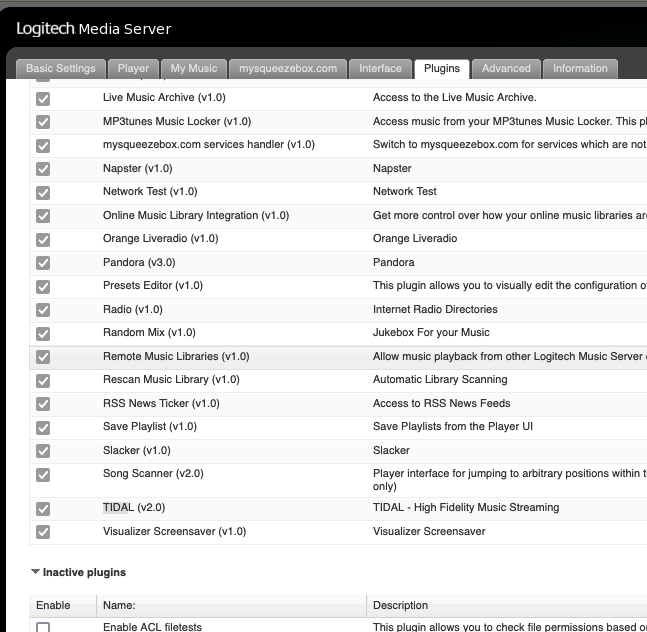Open the Advanced tab
This screenshot has width=647, height=632.
(506, 68)
